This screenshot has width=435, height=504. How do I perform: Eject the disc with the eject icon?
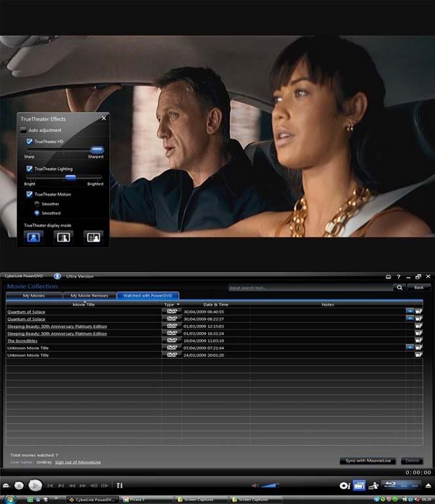click(x=428, y=486)
